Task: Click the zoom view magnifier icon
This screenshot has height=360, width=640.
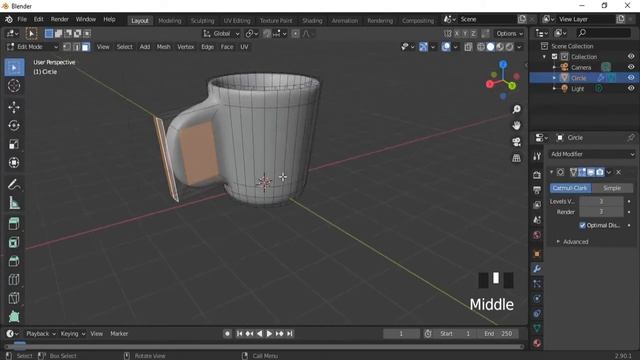Action: click(x=516, y=109)
